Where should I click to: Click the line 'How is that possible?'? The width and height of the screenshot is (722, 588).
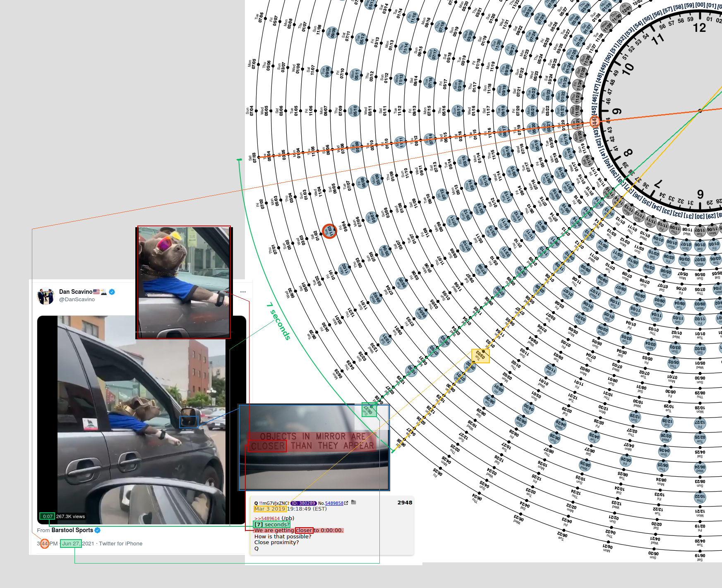[283, 536]
